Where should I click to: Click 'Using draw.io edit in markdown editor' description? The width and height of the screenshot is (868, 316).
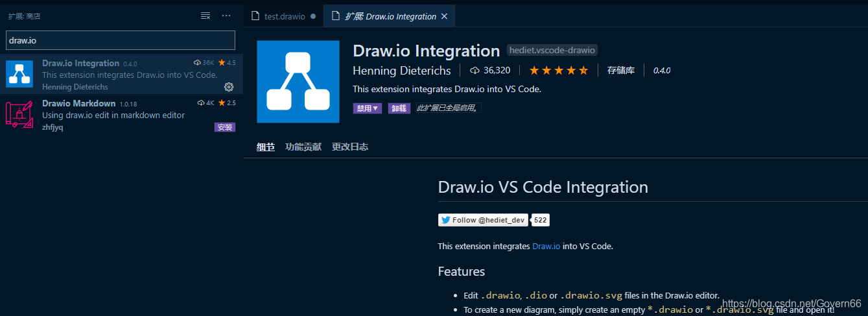(x=113, y=115)
